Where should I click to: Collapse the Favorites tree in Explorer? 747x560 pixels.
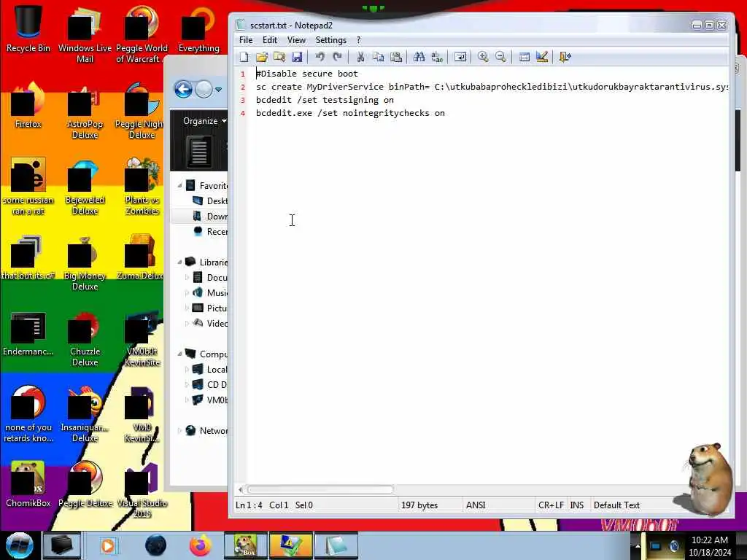[180, 186]
